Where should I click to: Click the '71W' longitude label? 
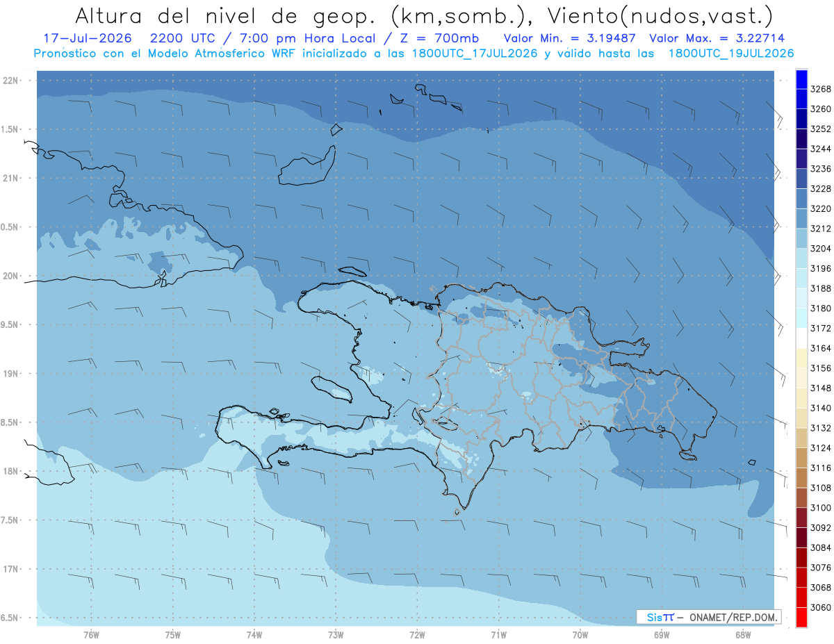coord(498,635)
